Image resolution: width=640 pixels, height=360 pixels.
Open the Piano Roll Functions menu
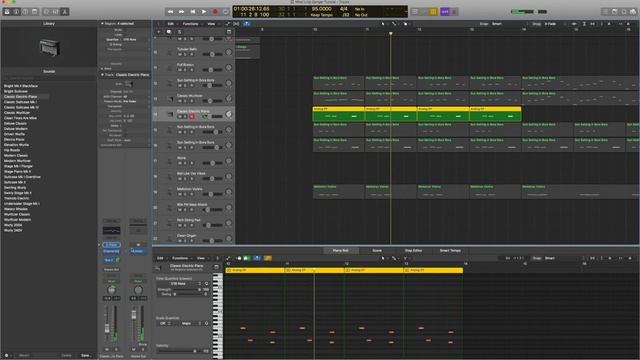pyautogui.click(x=180, y=258)
